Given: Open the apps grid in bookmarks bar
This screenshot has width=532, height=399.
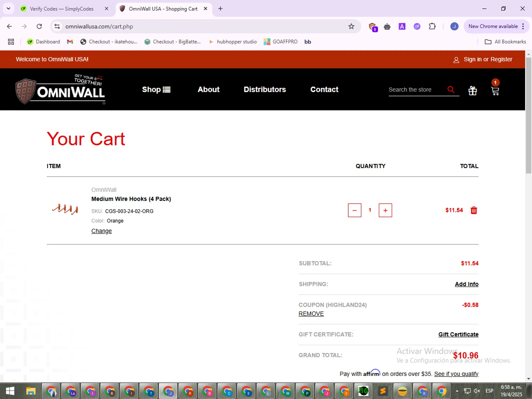Looking at the screenshot, I should pos(11,42).
